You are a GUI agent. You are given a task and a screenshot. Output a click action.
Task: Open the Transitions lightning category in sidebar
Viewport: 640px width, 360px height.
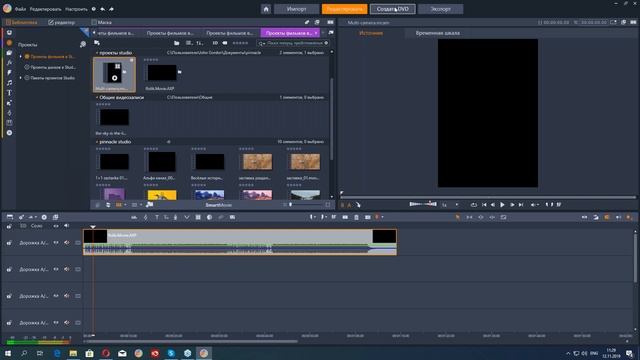coord(9,73)
